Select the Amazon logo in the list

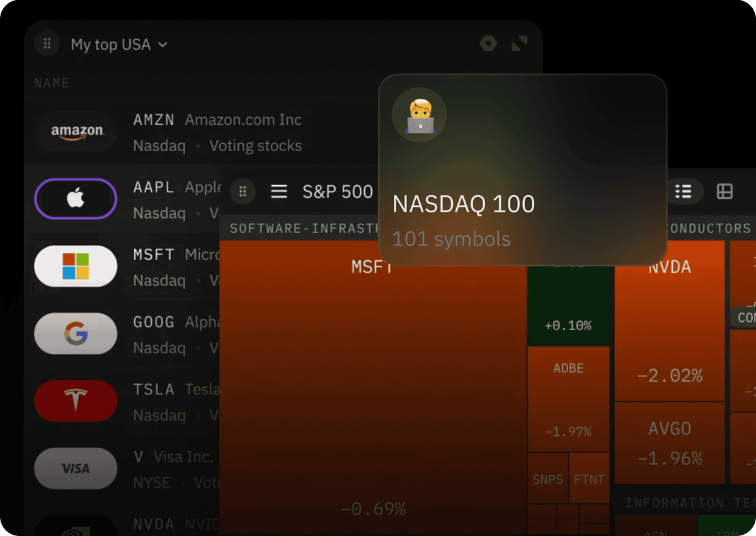point(76,132)
